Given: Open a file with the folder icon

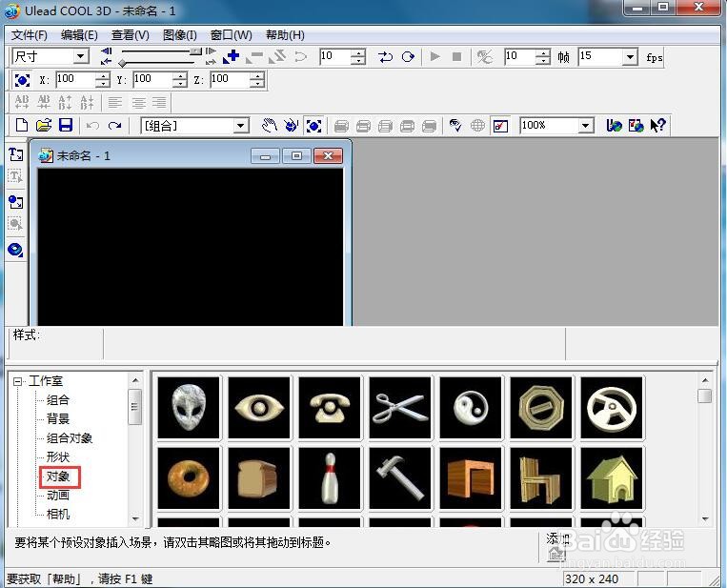Looking at the screenshot, I should [44, 125].
